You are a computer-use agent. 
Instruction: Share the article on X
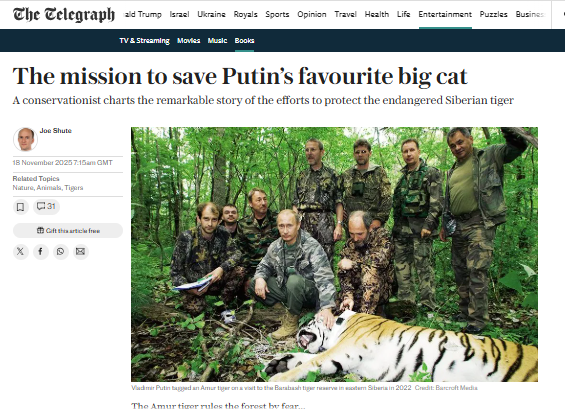coord(21,251)
